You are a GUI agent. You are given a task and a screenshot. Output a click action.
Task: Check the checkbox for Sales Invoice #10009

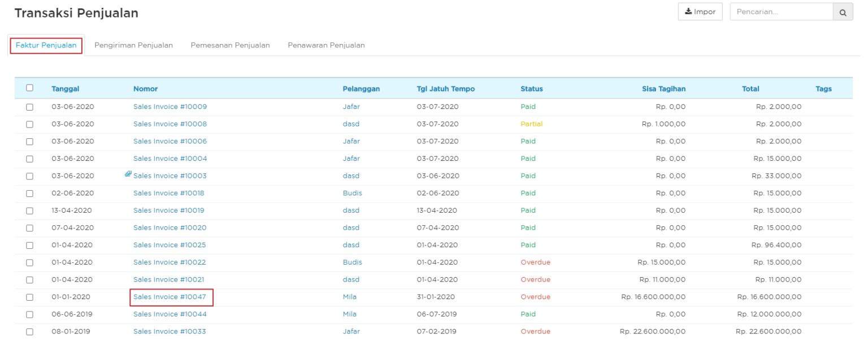coord(29,106)
